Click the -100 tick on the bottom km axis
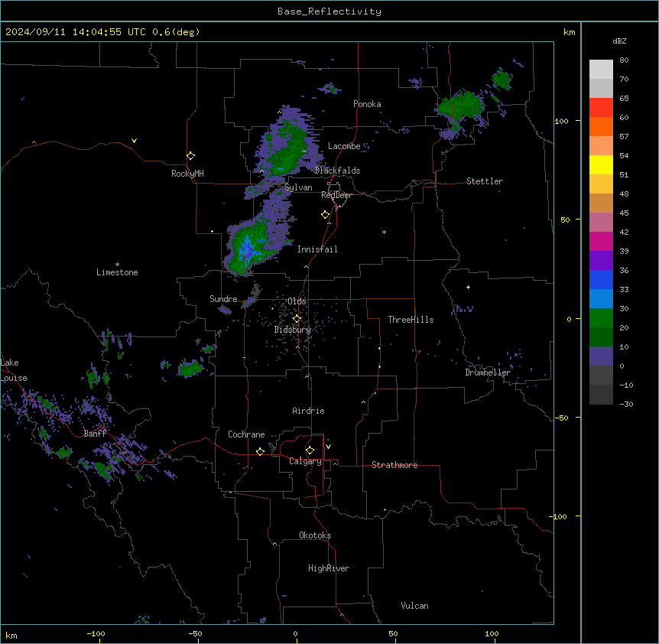 click(x=96, y=633)
